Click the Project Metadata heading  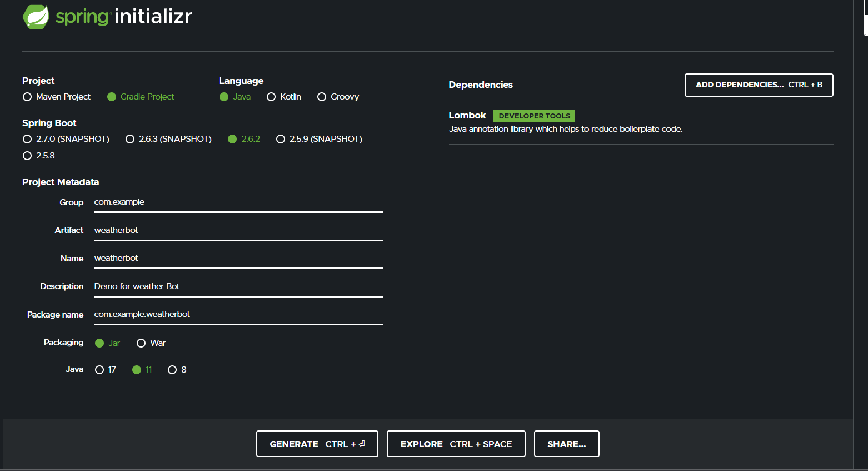61,182
